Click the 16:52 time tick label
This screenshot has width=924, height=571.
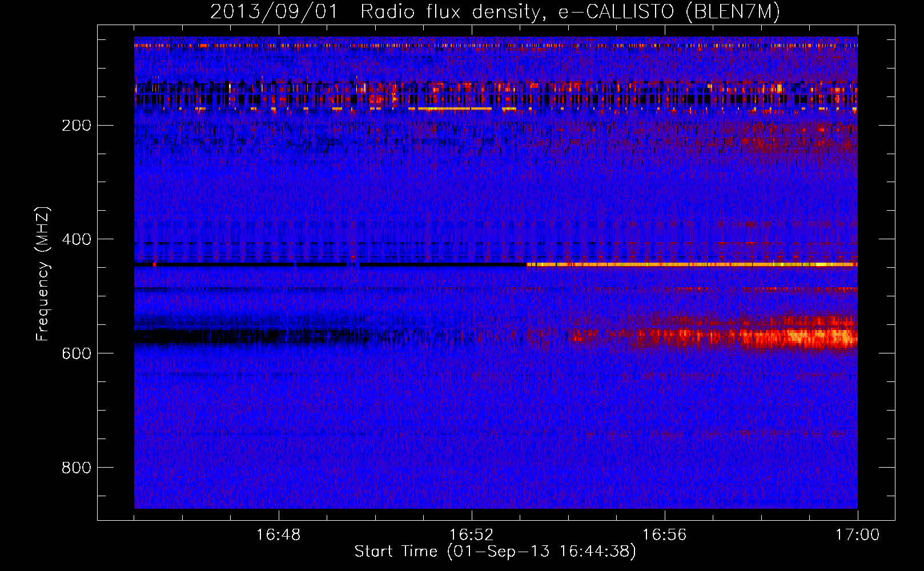472,535
